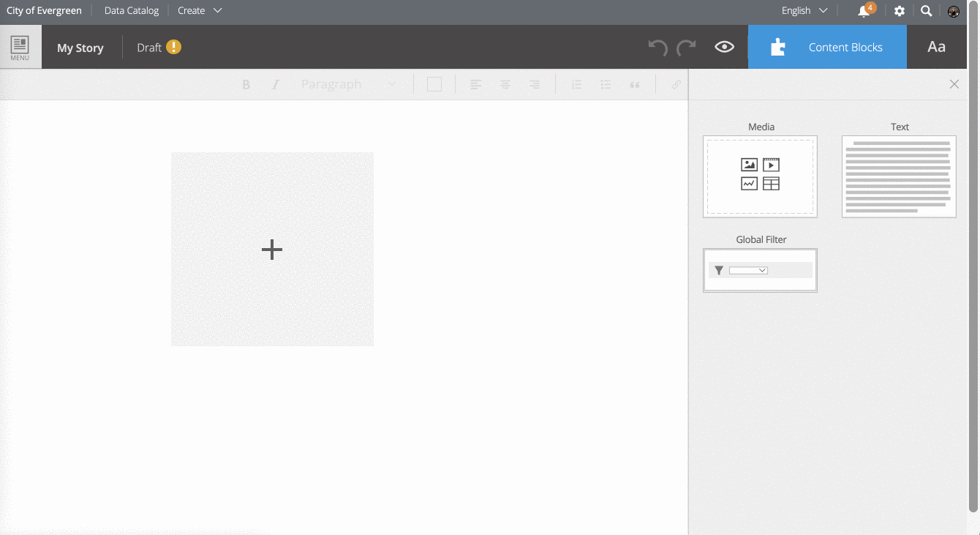Screen dimensions: 980x535
Task: Toggle bold formatting
Action: (246, 85)
